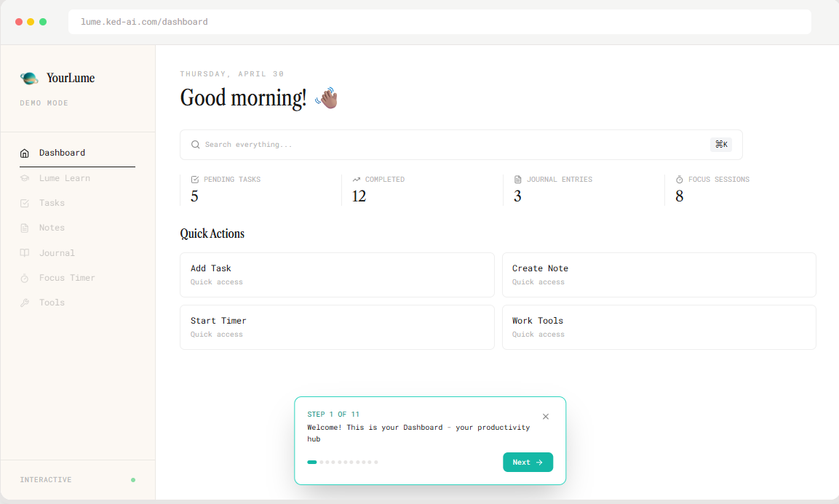
Task: Jump to second tour progress dot
Action: click(322, 463)
